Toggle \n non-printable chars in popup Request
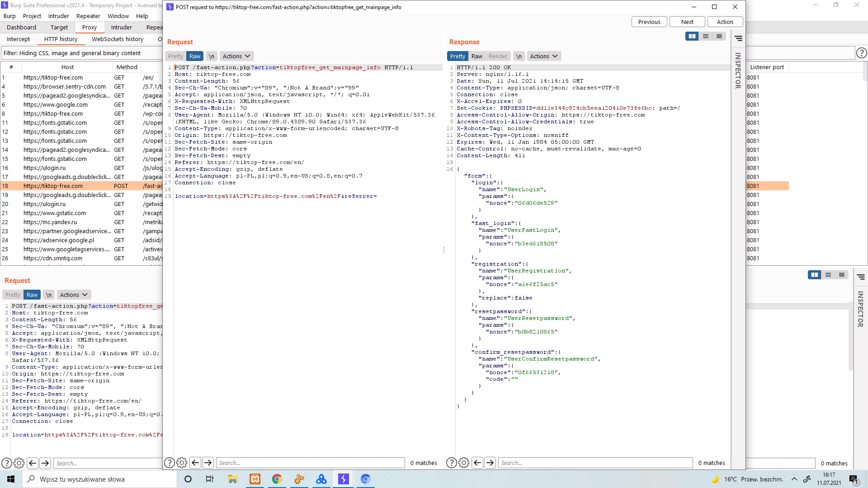868x488 pixels. [211, 56]
